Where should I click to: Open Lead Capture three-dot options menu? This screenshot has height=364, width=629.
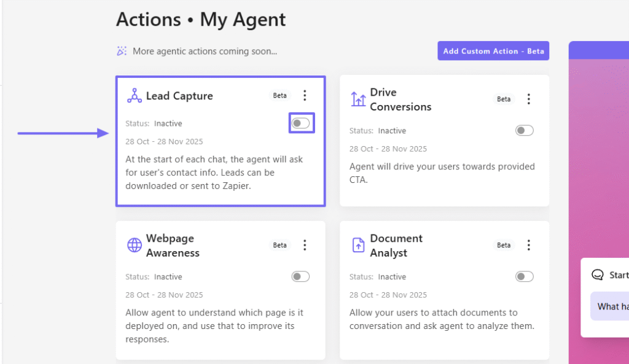[305, 95]
